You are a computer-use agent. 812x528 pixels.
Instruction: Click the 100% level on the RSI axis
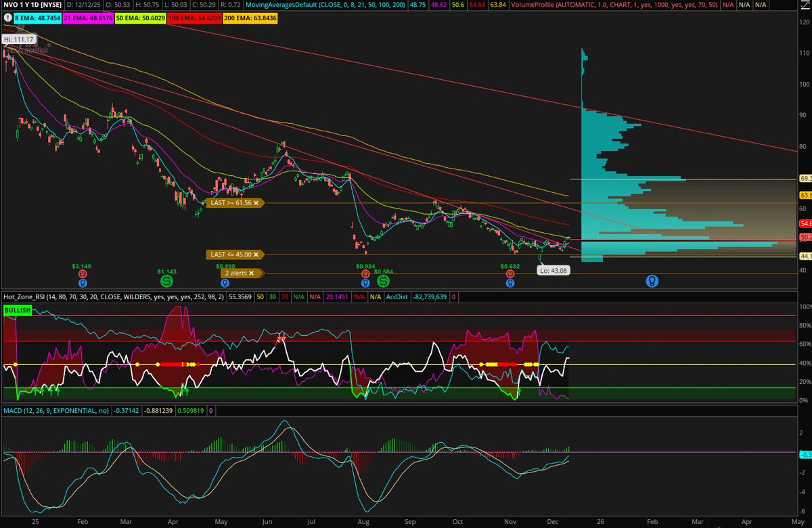pos(805,307)
